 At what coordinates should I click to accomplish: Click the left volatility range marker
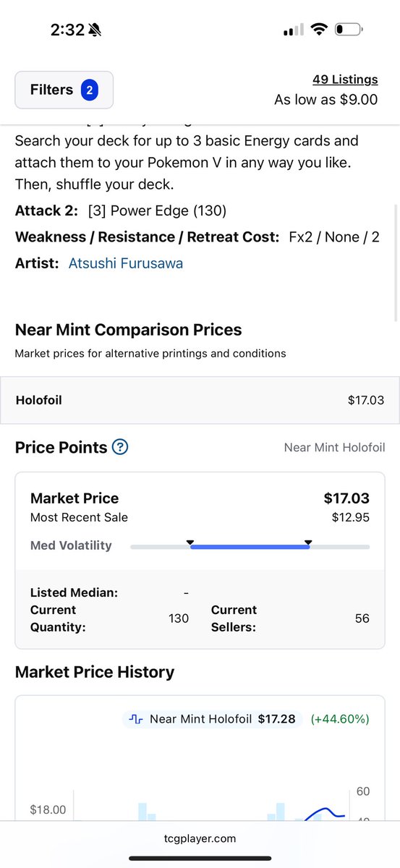190,542
